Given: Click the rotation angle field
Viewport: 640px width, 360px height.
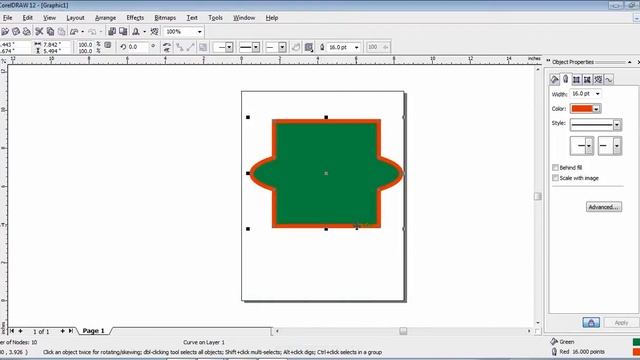Looking at the screenshot, I should 138,47.
